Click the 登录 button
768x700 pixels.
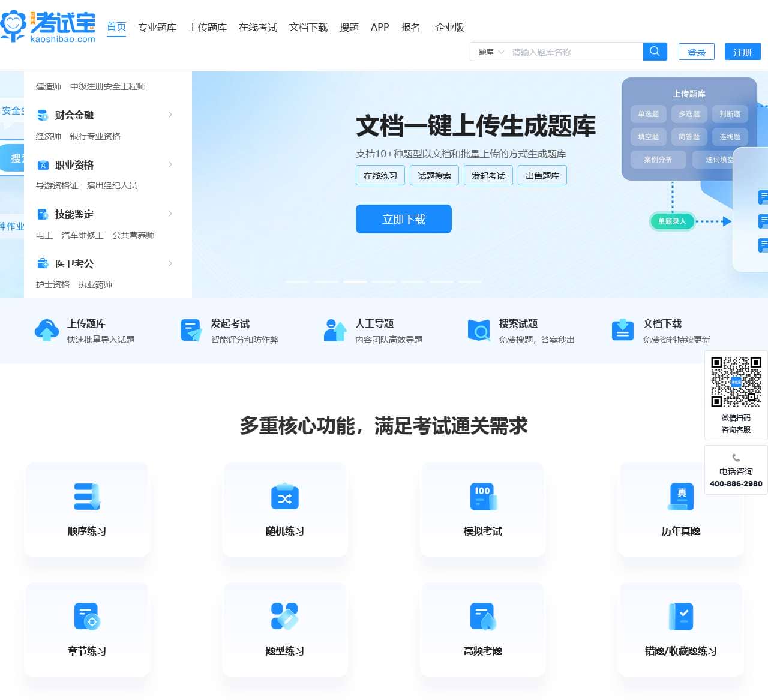point(697,52)
